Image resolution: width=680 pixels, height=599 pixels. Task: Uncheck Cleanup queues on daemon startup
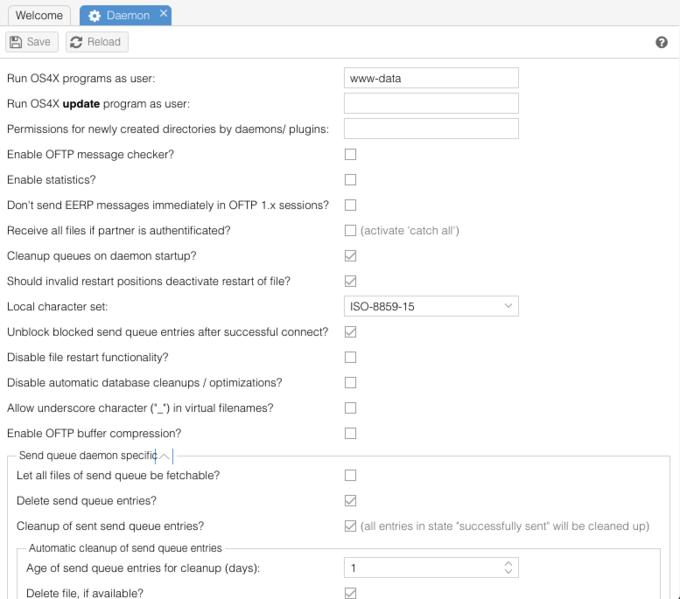[350, 256]
